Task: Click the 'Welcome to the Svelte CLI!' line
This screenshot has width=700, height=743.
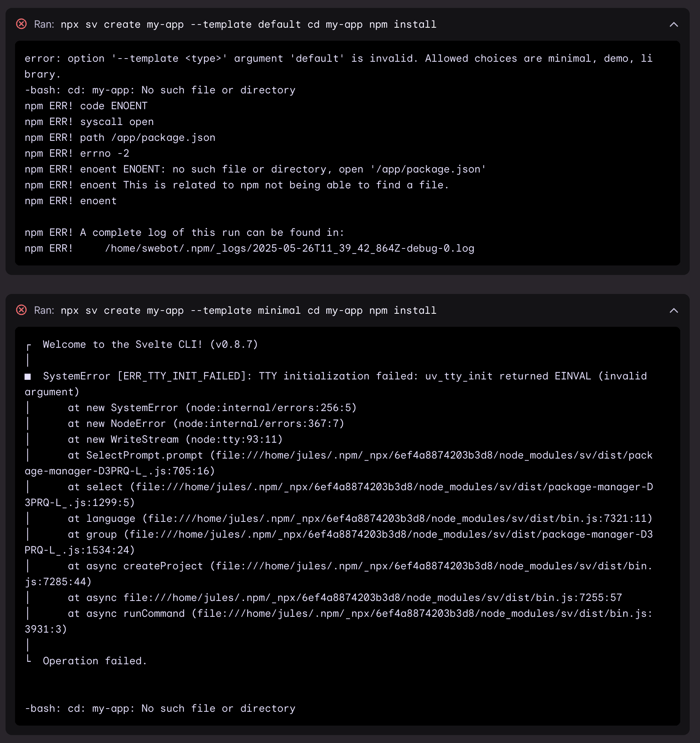Action: coord(150,345)
